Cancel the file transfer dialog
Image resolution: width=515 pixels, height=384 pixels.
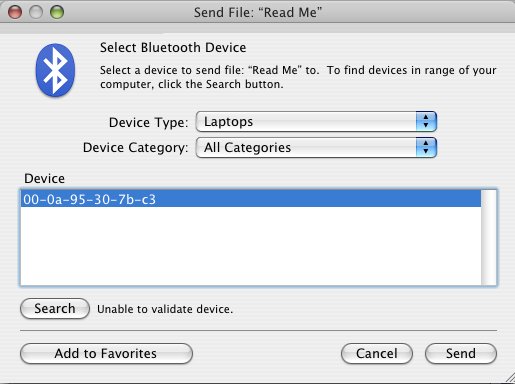[x=377, y=354]
